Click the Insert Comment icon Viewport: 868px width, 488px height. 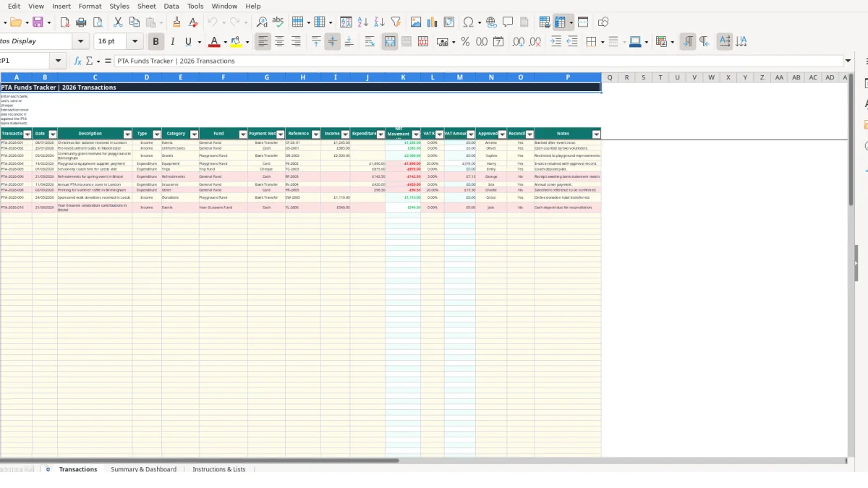pyautogui.click(x=508, y=22)
